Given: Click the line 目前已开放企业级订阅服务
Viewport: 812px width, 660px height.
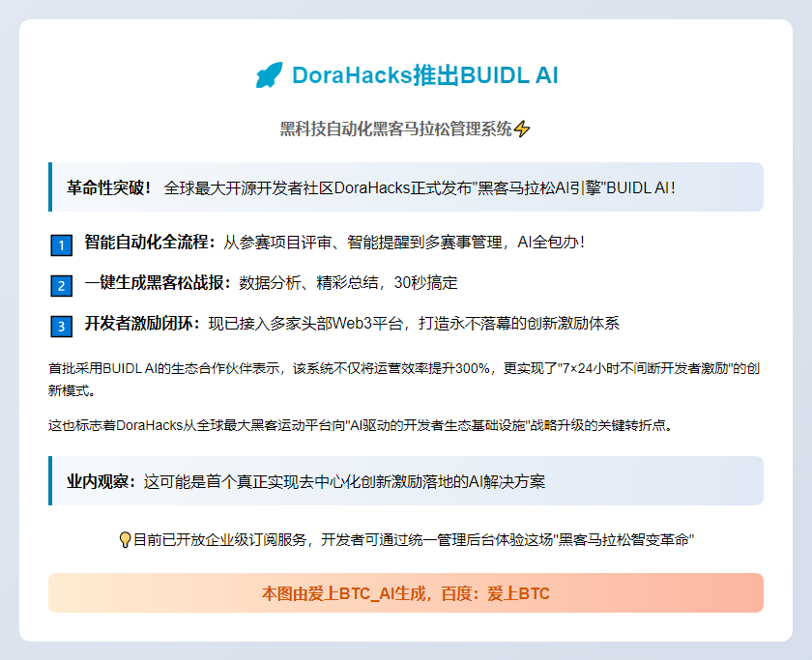Looking at the screenshot, I should click(x=414, y=540).
